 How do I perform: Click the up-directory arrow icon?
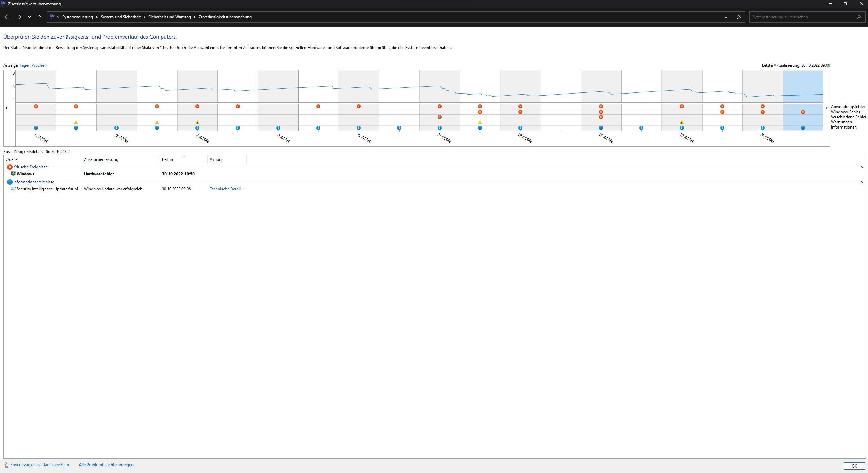pos(39,17)
